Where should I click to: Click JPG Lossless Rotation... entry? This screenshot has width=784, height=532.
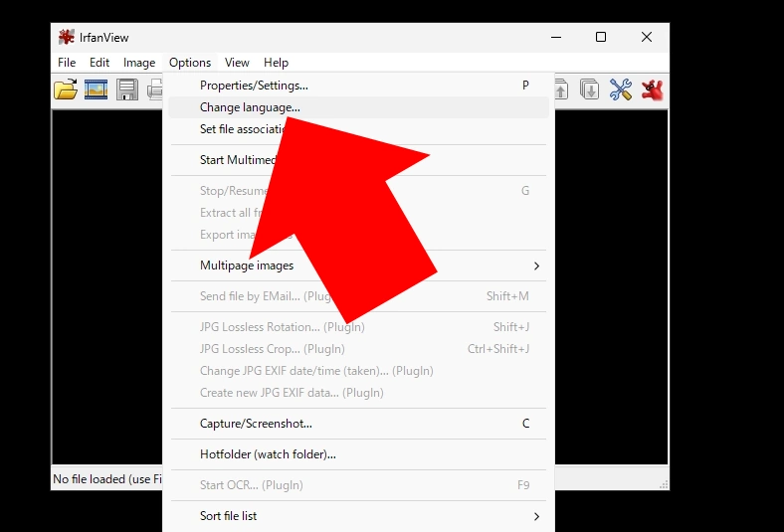pyautogui.click(x=358, y=327)
